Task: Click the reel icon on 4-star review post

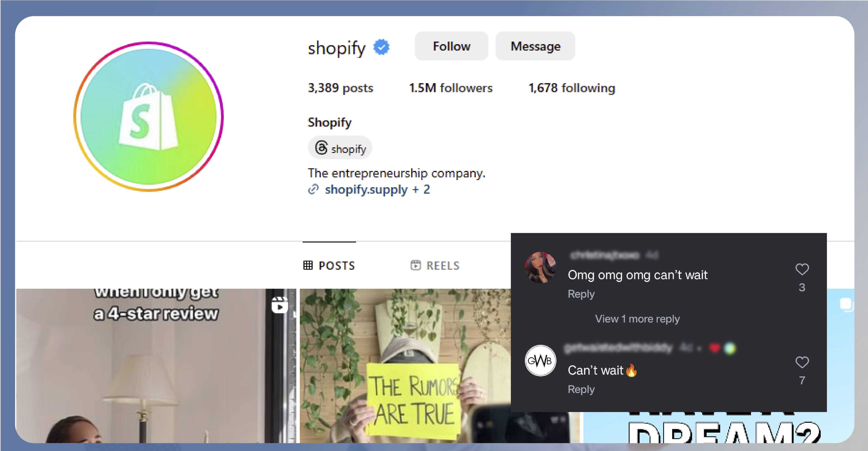Action: click(x=279, y=305)
